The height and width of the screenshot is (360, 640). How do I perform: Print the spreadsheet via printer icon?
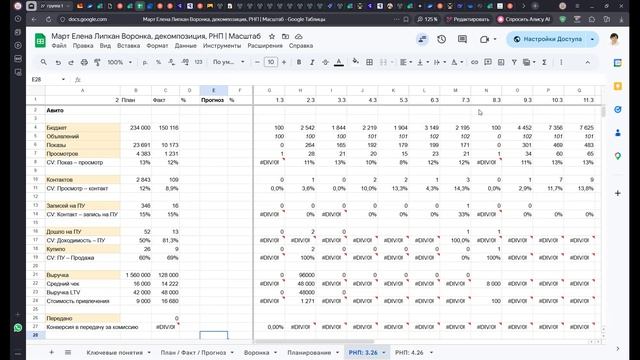[x=84, y=62]
